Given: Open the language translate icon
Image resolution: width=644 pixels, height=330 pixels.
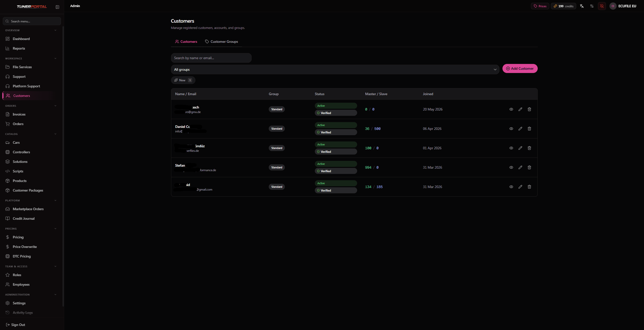Looking at the screenshot, I should click(582, 6).
